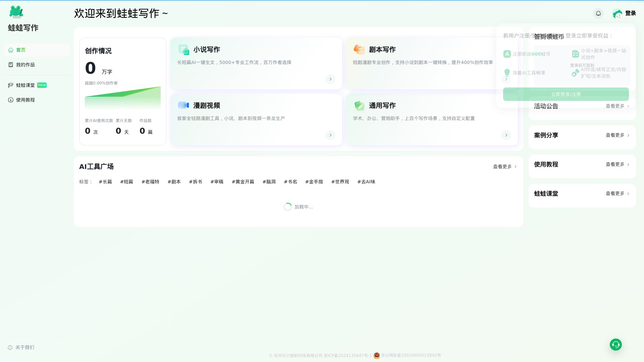Open notifications via the bell icon

[x=598, y=13]
